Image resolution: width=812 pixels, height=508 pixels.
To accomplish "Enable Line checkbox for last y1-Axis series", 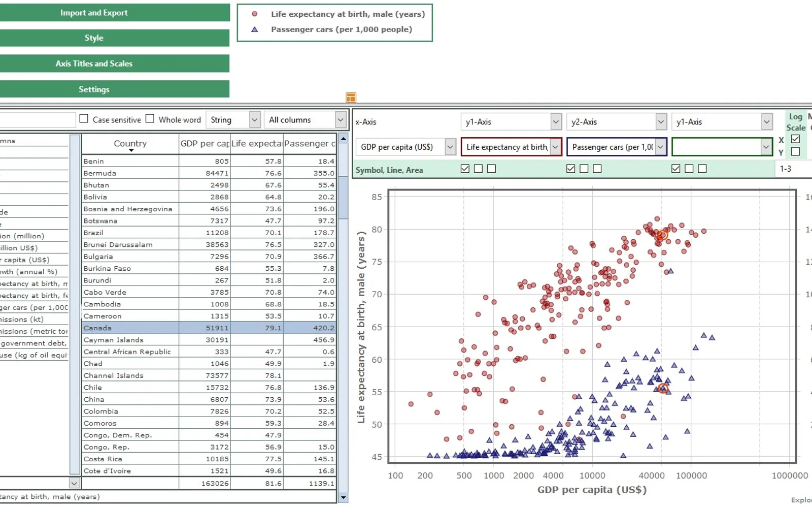I will [x=689, y=169].
